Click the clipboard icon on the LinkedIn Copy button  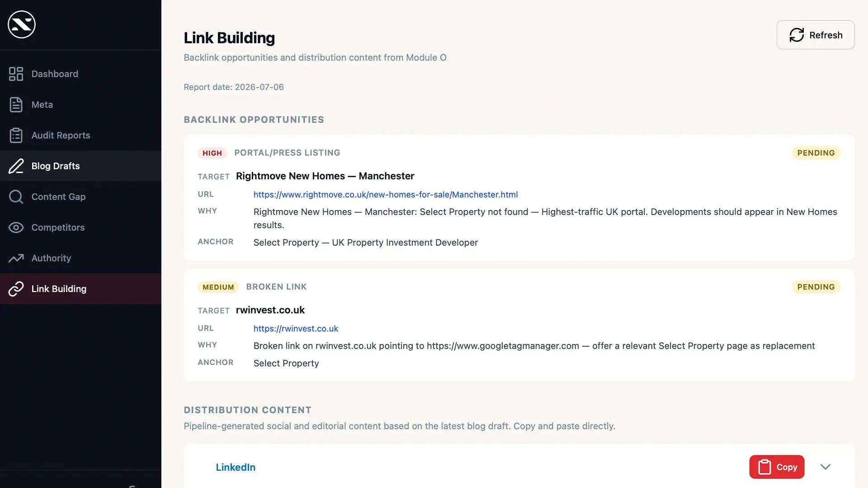[764, 467]
